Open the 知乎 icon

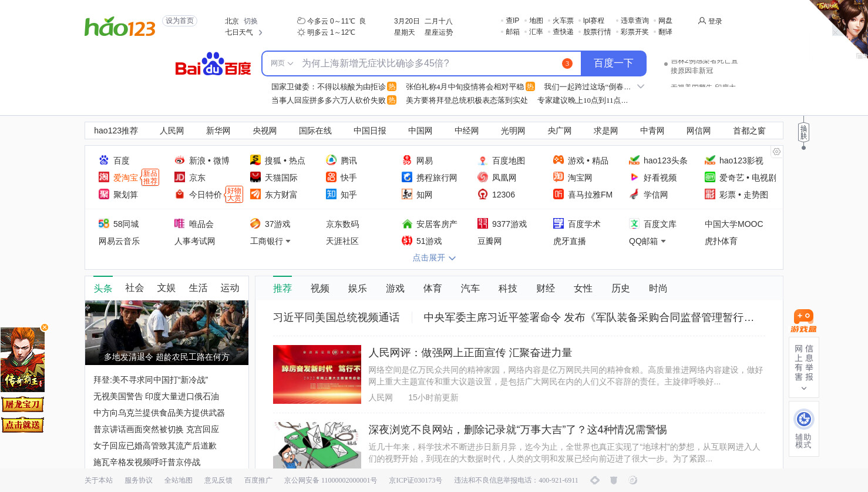[331, 194]
